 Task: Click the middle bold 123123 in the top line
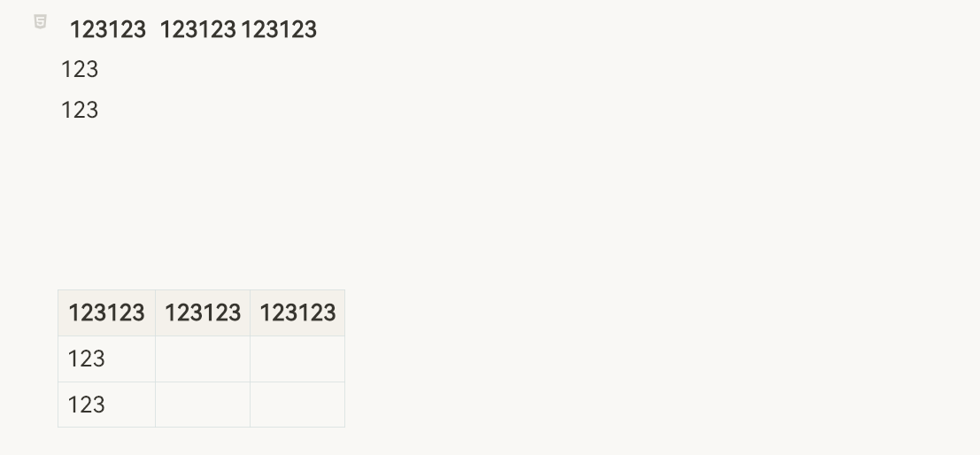[x=197, y=30]
